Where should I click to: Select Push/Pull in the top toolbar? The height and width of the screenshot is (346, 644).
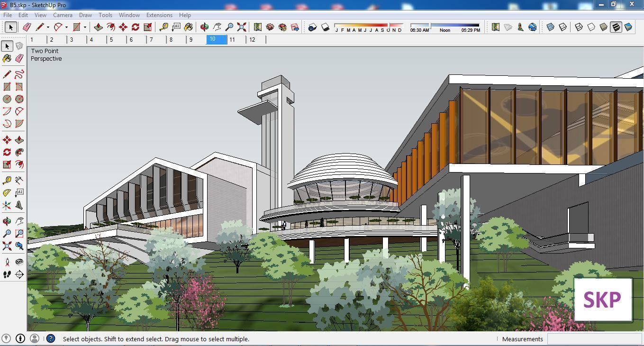[99, 27]
